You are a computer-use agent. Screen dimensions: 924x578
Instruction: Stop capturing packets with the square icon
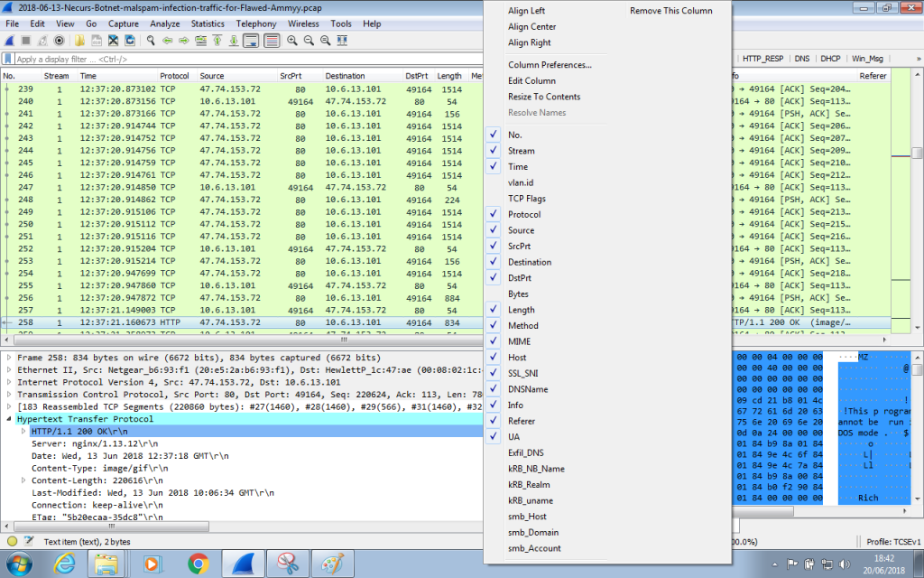(x=26, y=41)
